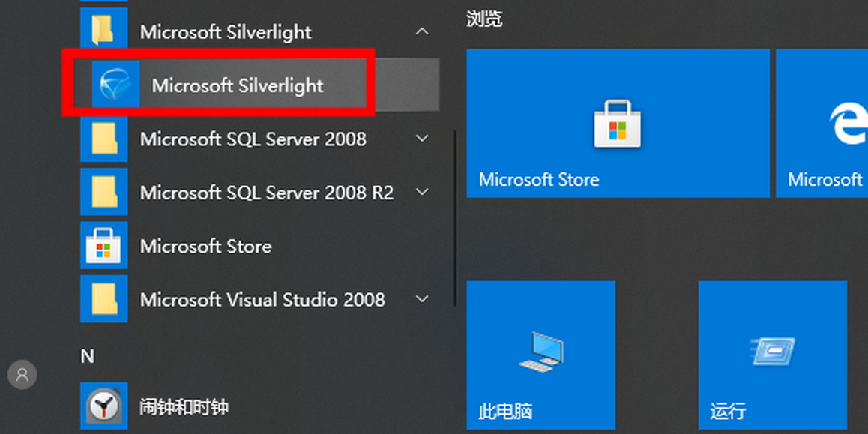Open the Microsoft Store live tile
The width and height of the screenshot is (868, 434).
point(618,124)
